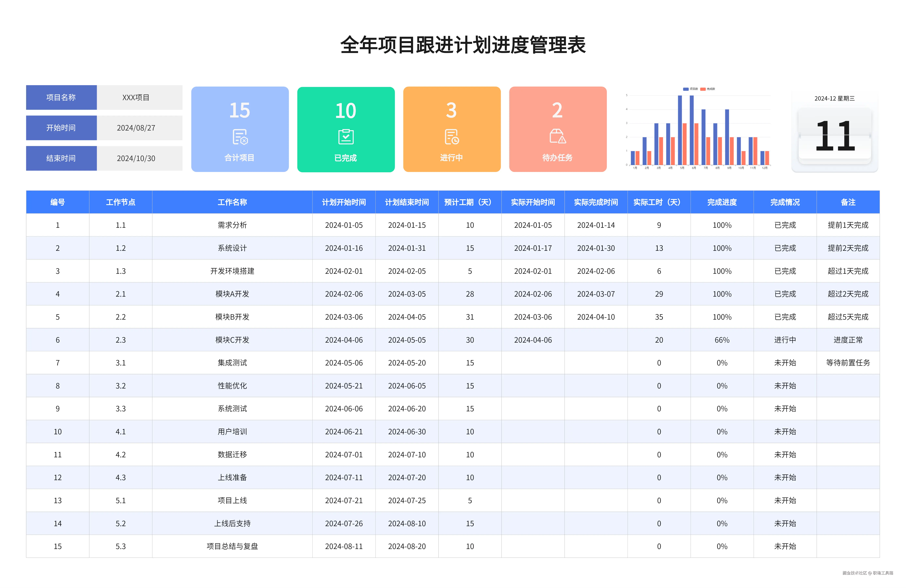The image size is (906, 588).
Task: Toggle the red 完成数 legend swatch
Action: 703,89
